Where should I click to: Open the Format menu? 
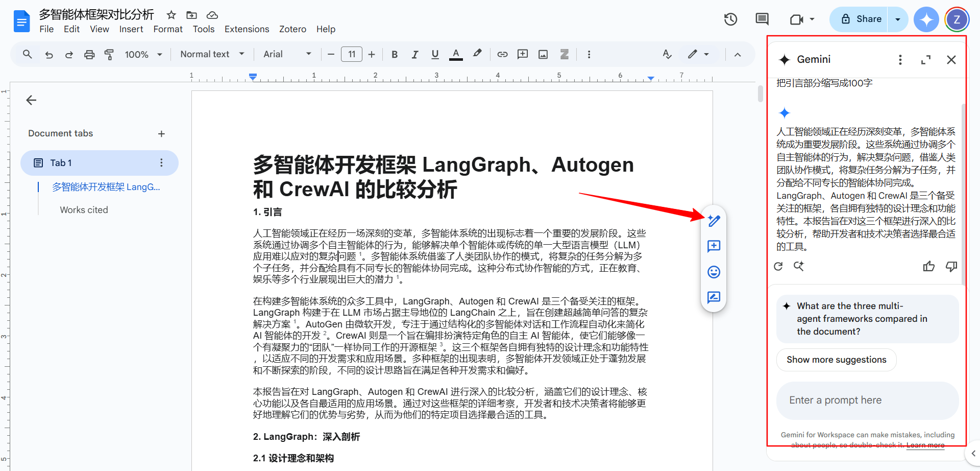(x=168, y=29)
